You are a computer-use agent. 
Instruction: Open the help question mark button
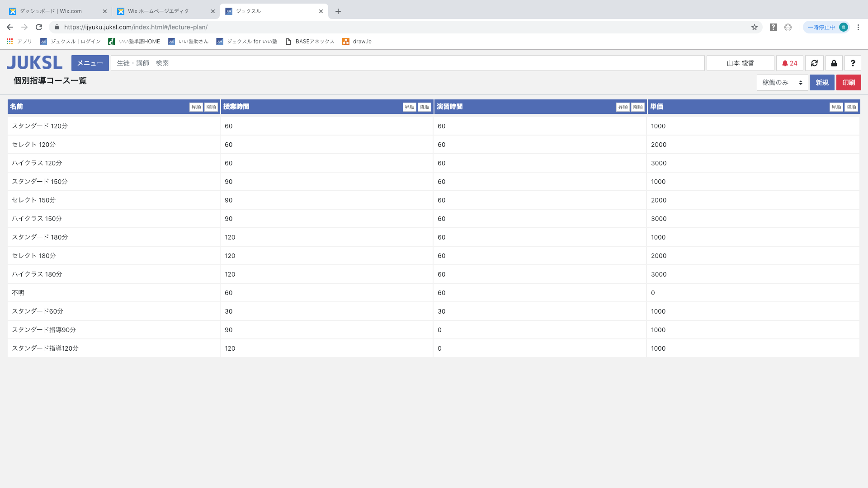853,63
